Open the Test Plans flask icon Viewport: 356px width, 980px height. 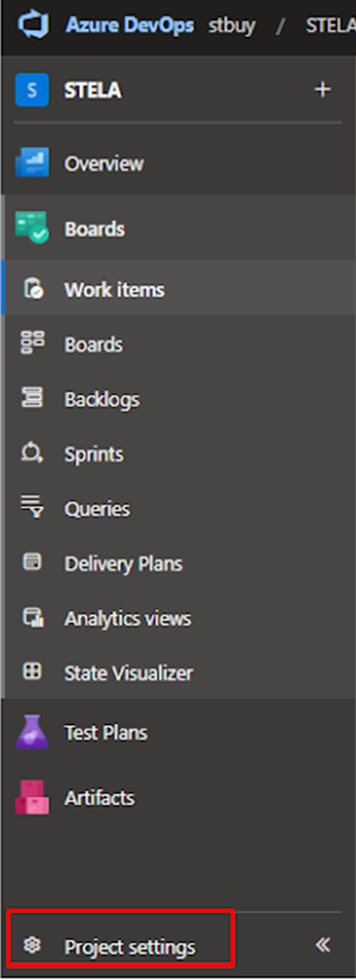pos(32,732)
